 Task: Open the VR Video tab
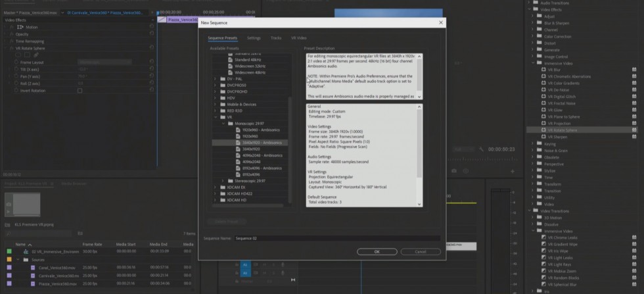[x=298, y=38]
